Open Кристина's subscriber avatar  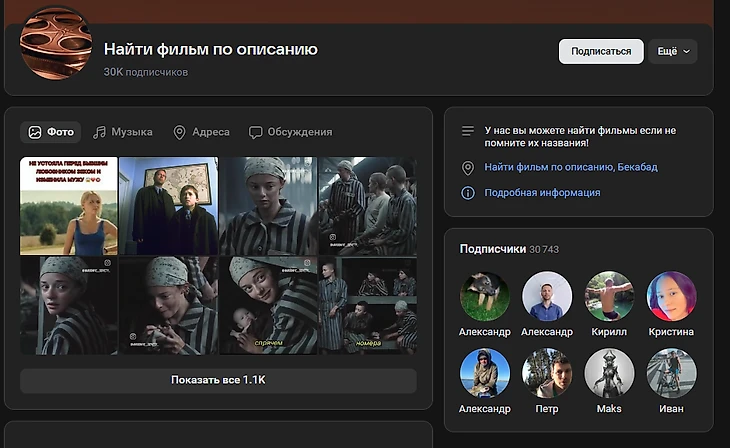point(671,296)
